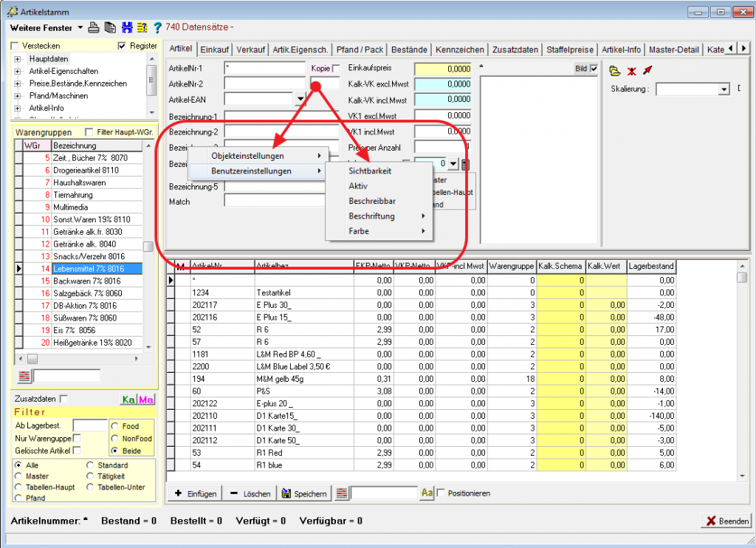This screenshot has height=548, width=756.
Task: Toggle the Bild checkbox
Action: [x=594, y=69]
